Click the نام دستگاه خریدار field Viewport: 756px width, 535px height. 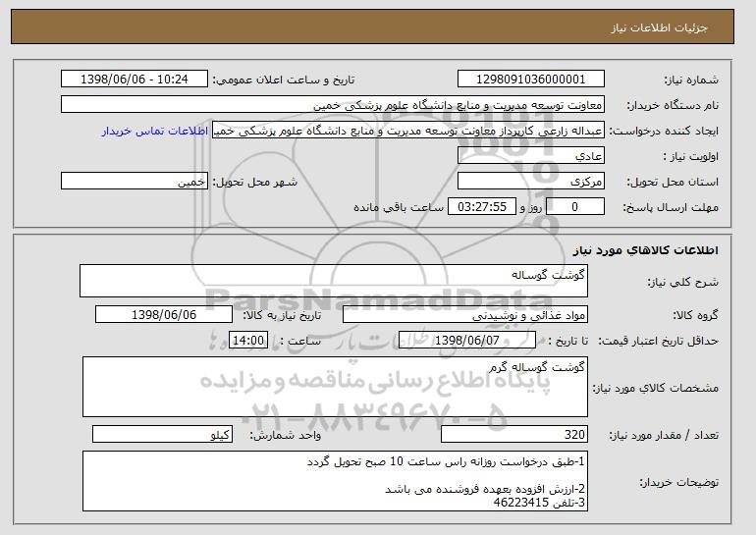(x=333, y=105)
